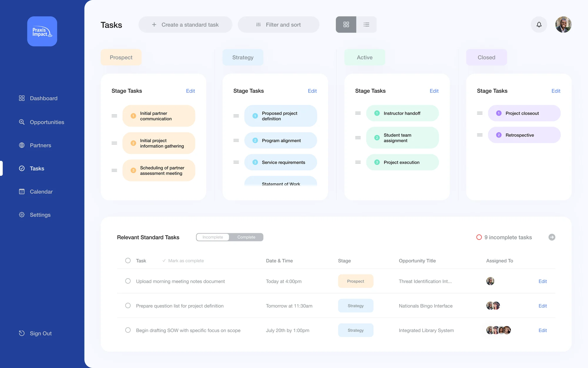Click drag handle beside Project execution
The height and width of the screenshot is (368, 588).
coord(358,162)
